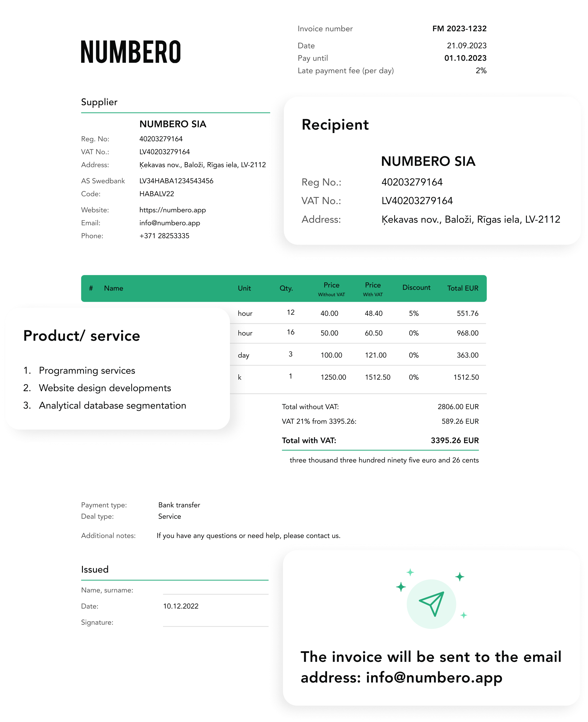Image resolution: width=588 pixels, height=722 pixels.
Task: Select the IBAN LV34HABA1234543456
Action: click(x=176, y=181)
